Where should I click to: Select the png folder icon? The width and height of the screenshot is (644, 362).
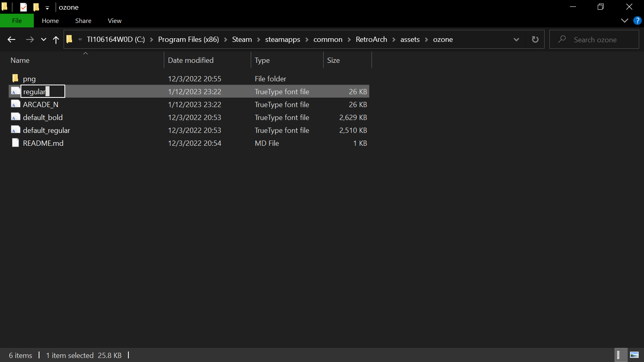click(x=15, y=78)
